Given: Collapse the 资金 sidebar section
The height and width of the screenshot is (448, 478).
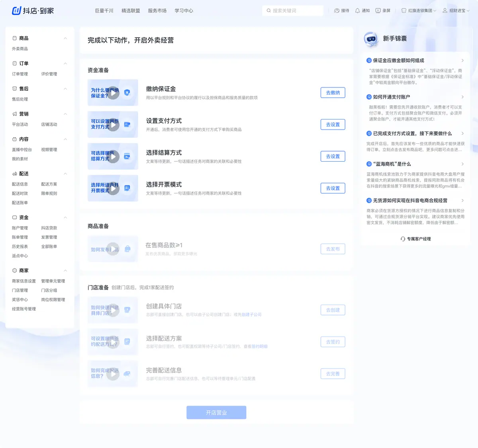Looking at the screenshot, I should click(65, 217).
